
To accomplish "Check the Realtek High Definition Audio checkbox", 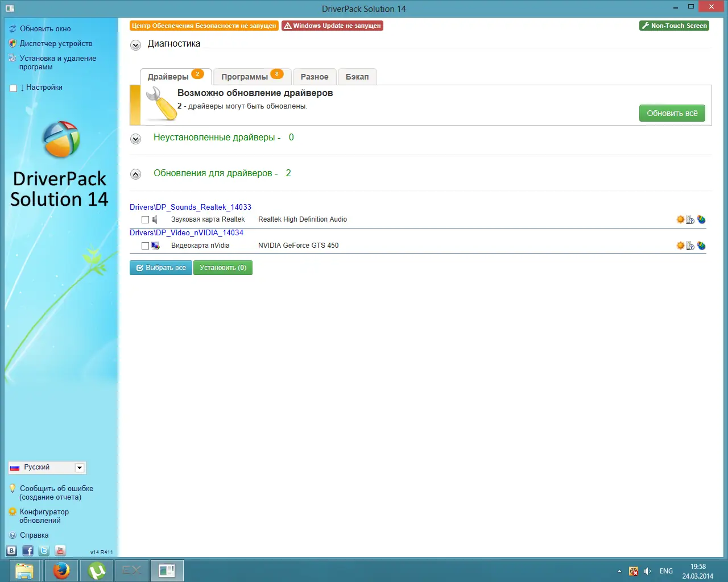I will (145, 219).
